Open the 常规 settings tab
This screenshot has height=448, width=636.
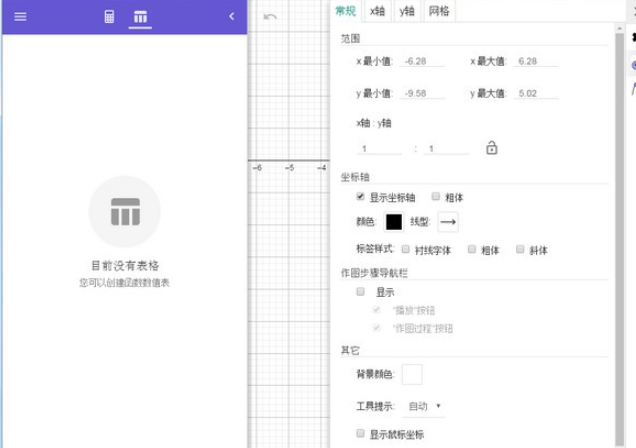click(x=346, y=11)
